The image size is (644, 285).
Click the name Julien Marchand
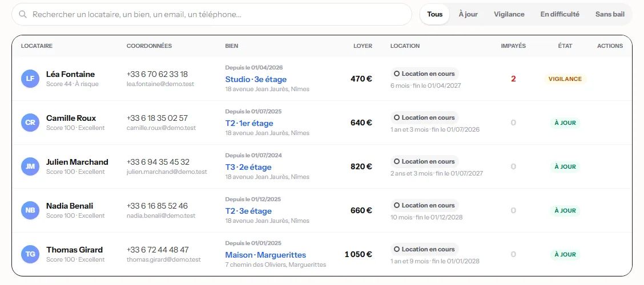tap(77, 162)
